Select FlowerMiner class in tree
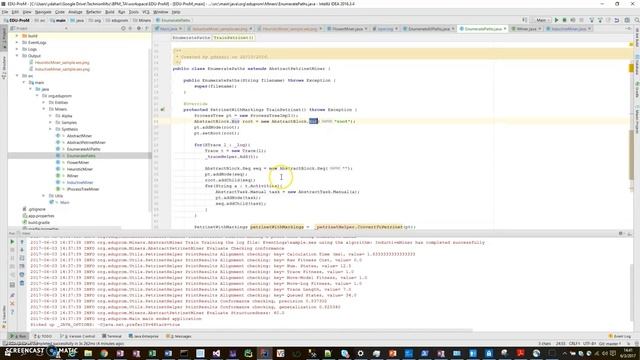 pyautogui.click(x=78, y=162)
